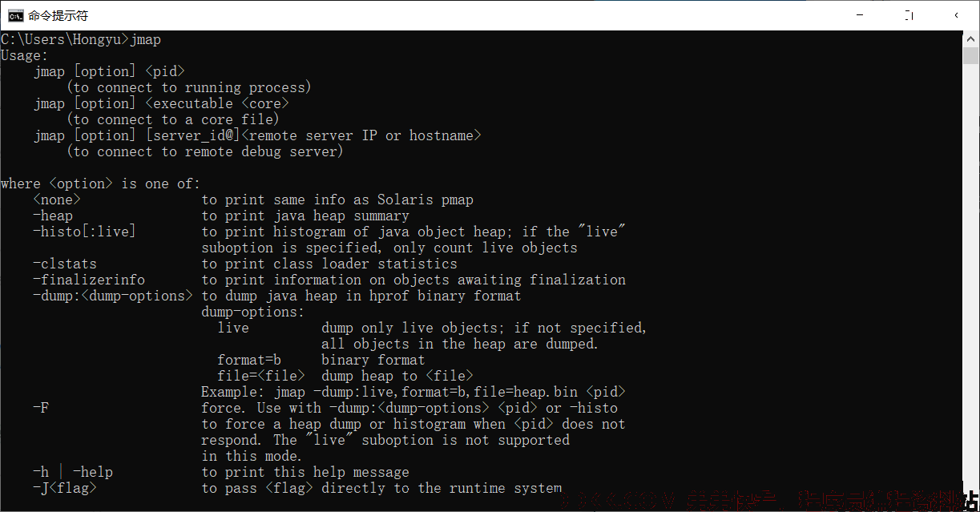Image resolution: width=980 pixels, height=512 pixels.
Task: Click the vertical scrollbar thumb
Action: 971,55
